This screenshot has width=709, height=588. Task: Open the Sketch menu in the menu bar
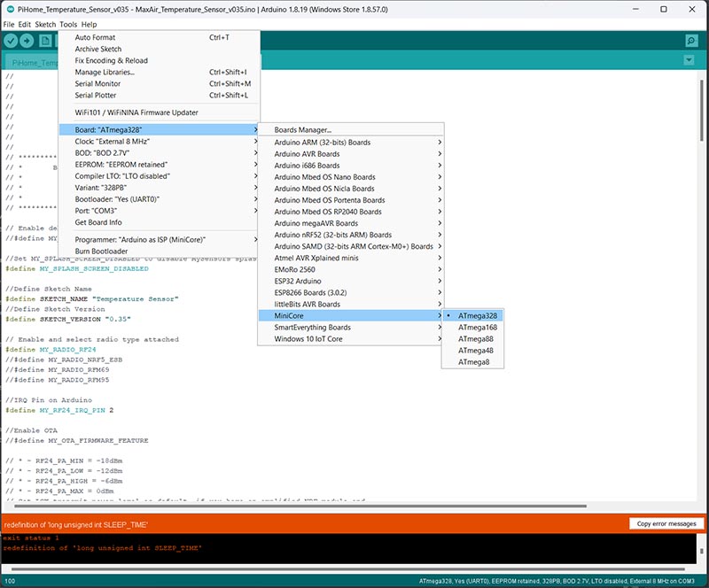click(x=45, y=24)
